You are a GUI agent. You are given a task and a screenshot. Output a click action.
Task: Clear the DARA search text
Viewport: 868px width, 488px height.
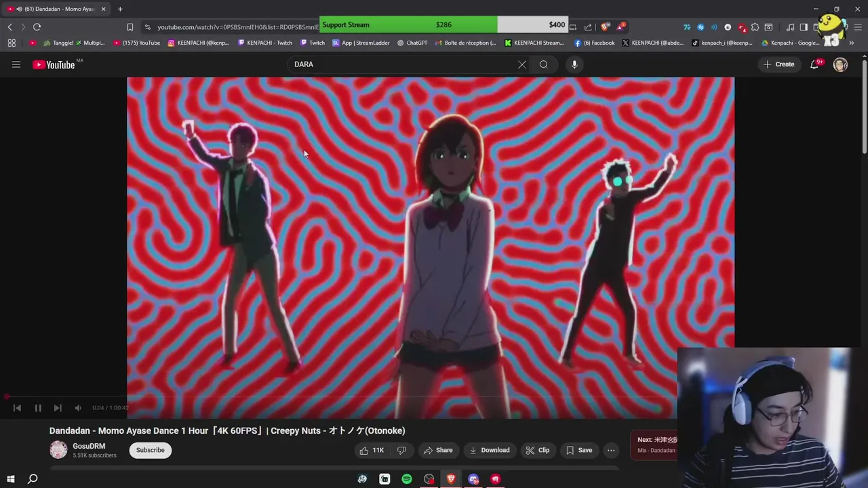[521, 64]
